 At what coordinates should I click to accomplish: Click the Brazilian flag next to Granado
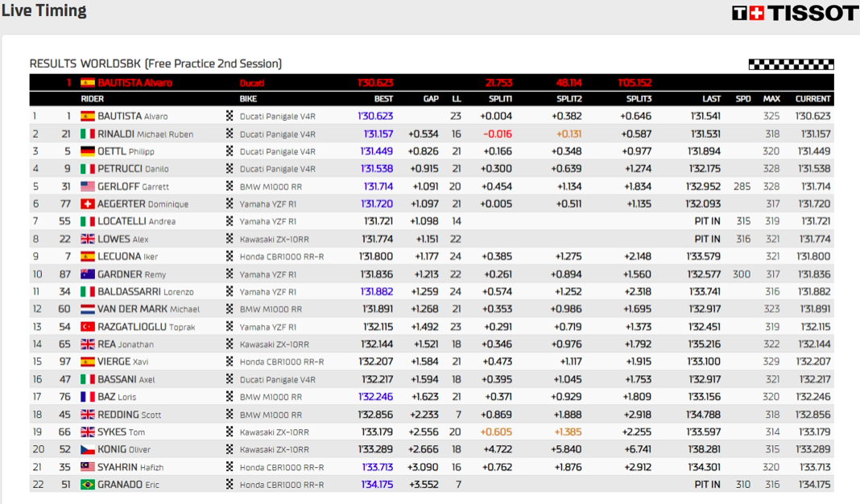click(x=88, y=485)
